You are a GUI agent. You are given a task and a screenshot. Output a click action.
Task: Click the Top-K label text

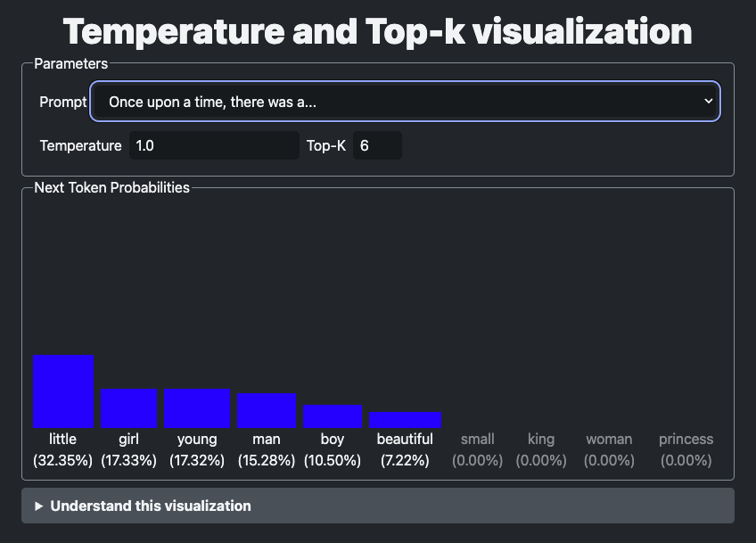(326, 145)
